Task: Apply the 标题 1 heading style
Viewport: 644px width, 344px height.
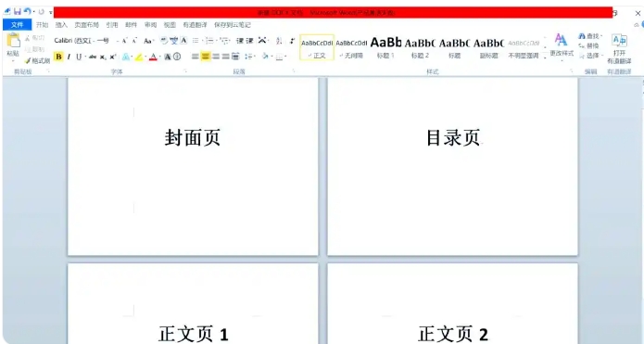Action: click(385, 47)
